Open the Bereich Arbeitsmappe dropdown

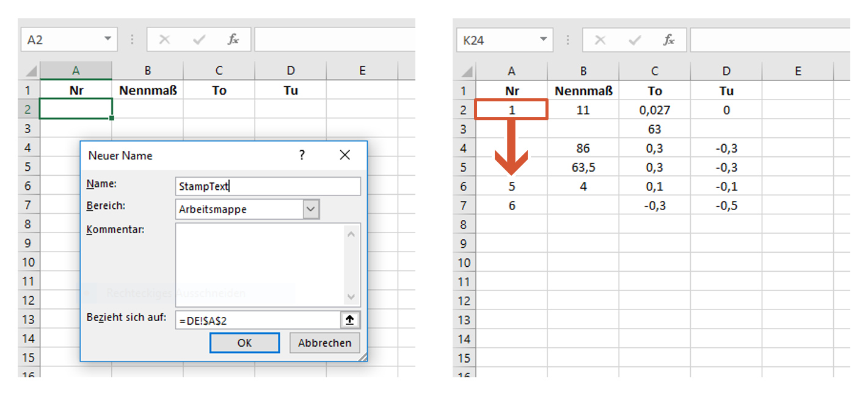coord(311,209)
